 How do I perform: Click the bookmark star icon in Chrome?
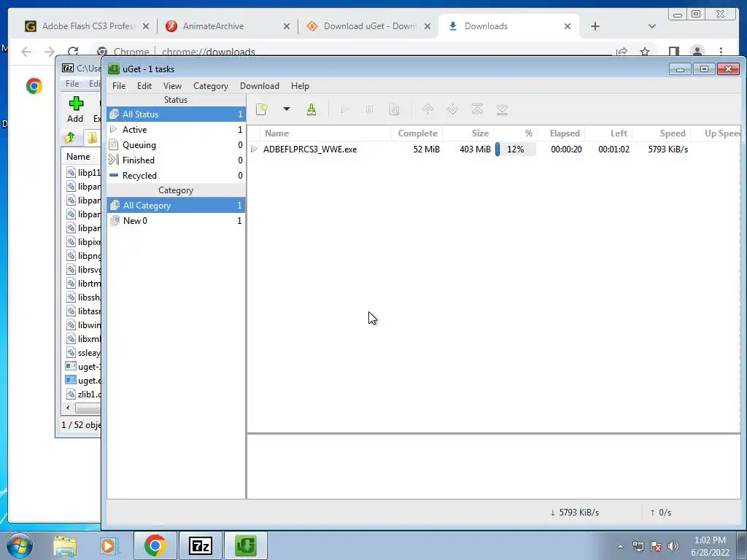pyautogui.click(x=645, y=52)
